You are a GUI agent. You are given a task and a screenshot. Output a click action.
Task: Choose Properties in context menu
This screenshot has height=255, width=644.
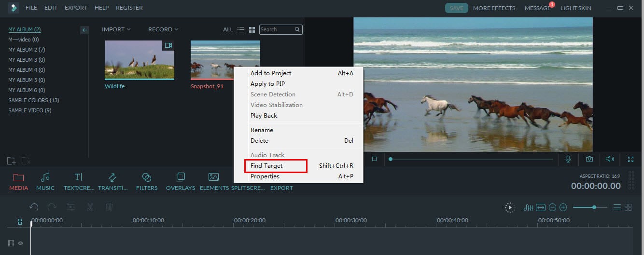click(298, 176)
